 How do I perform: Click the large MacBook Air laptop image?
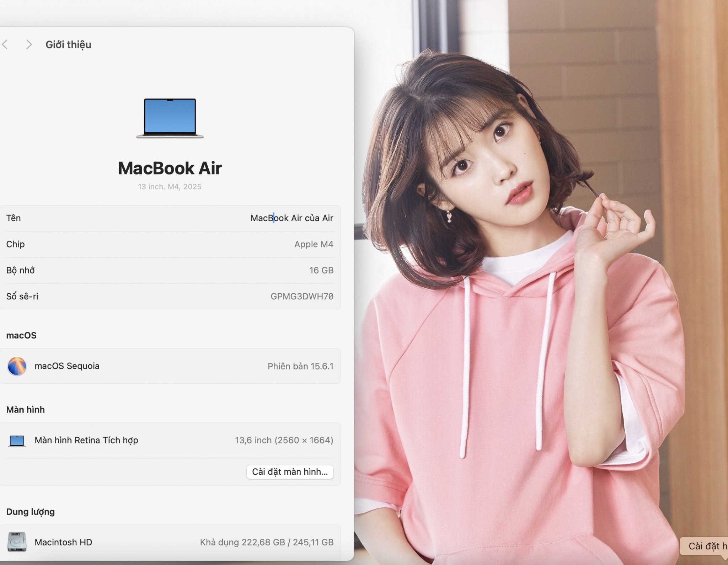[170, 118]
